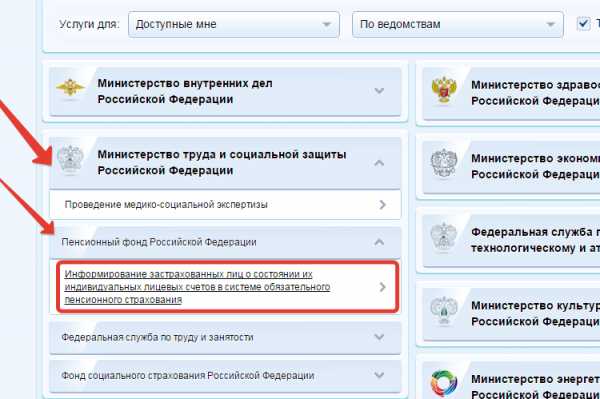This screenshot has width=600, height=399.
Task: Open Министерство внутренних дел Российской Федерации heading
Action: [x=185, y=91]
